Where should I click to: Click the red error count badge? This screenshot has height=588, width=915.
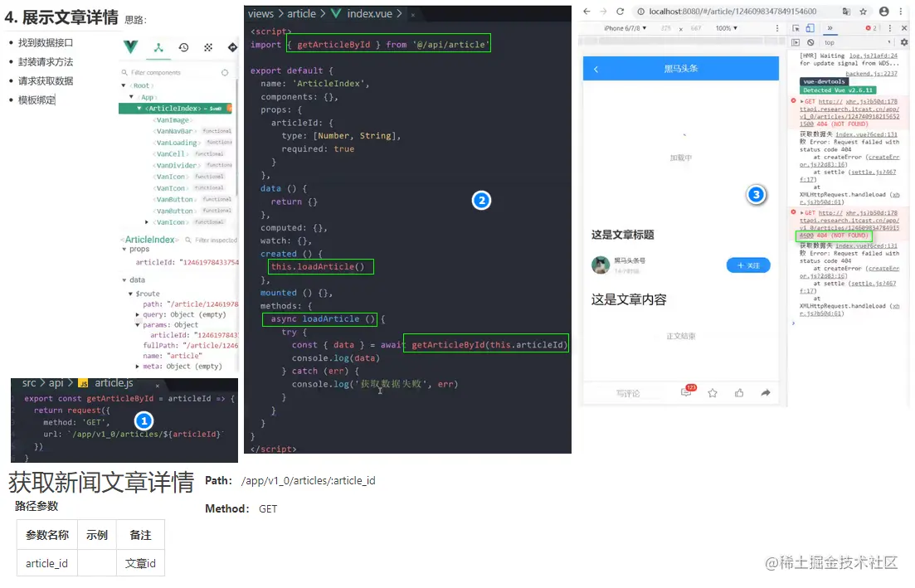coord(871,28)
